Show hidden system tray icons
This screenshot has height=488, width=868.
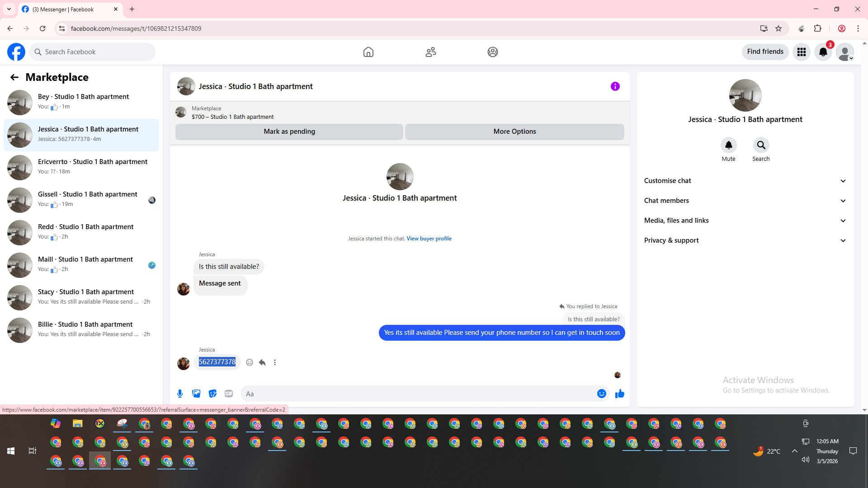tap(795, 451)
